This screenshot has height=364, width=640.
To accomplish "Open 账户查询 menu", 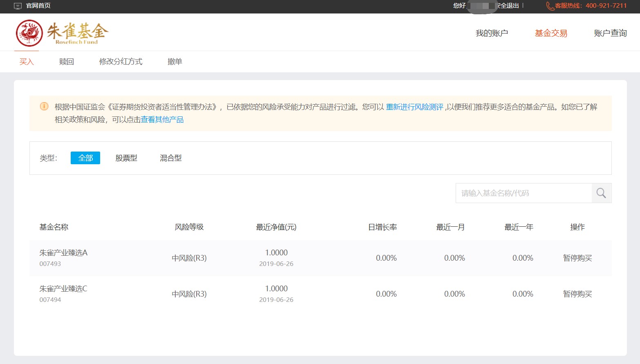I will (x=610, y=33).
